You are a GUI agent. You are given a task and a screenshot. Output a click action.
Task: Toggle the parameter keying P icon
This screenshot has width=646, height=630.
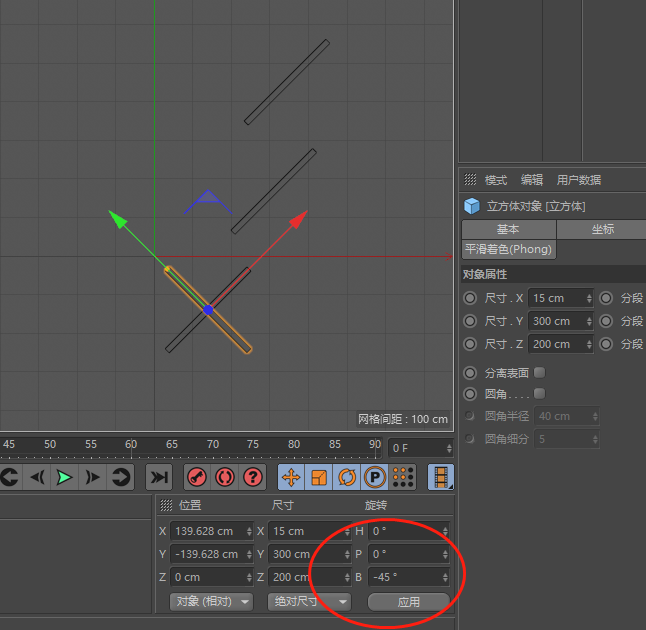[375, 477]
